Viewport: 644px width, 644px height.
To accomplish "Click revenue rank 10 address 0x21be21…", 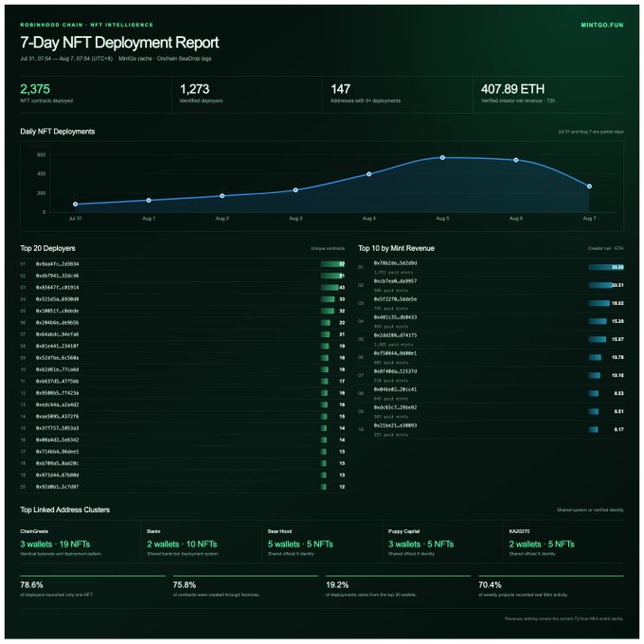I will point(395,425).
